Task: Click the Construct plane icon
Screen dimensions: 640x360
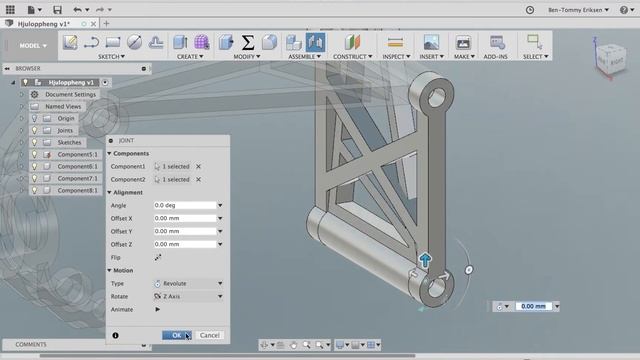Action: coord(352,42)
